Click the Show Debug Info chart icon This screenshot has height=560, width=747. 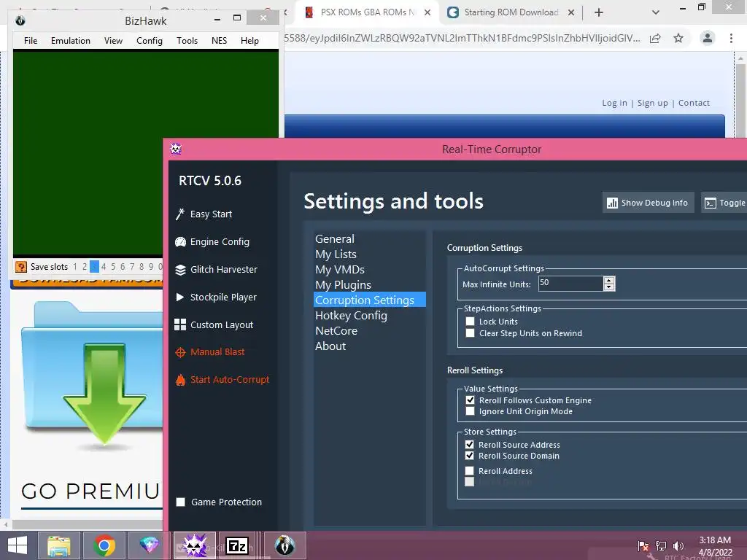coord(612,203)
